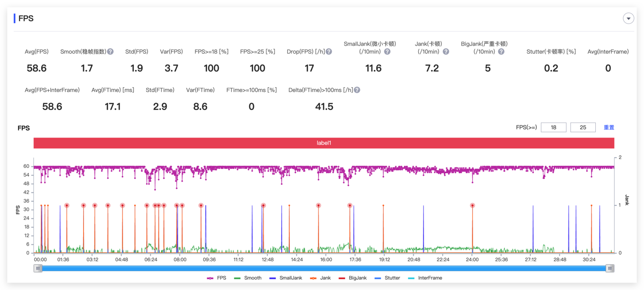Open help icon for SmallJank(微小卡顿)
The width and height of the screenshot is (644, 290).
pyautogui.click(x=387, y=51)
